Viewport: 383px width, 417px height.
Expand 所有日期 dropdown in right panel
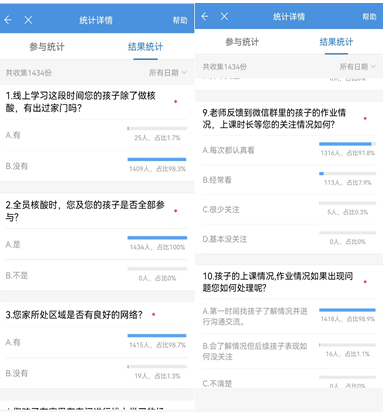click(x=358, y=67)
